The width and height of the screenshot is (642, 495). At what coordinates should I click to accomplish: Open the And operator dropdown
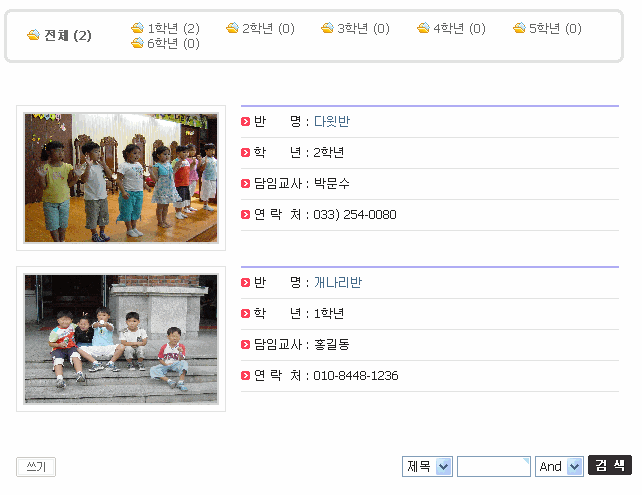[559, 466]
